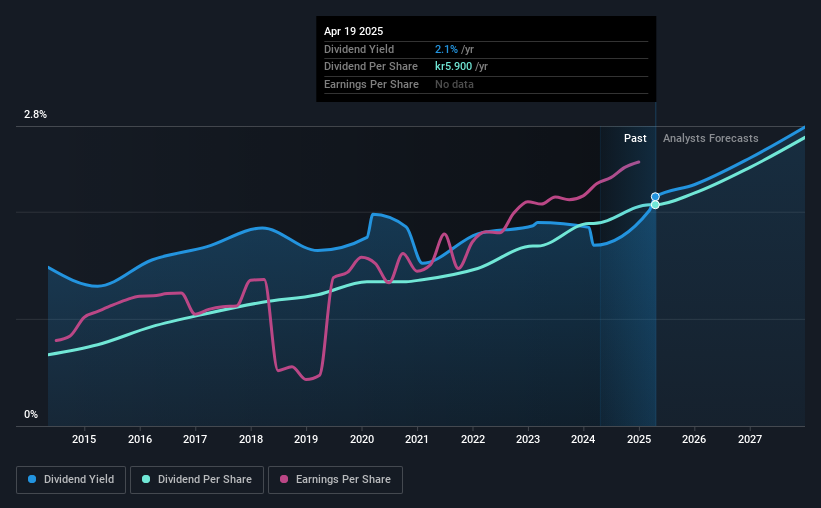Toggle the Earnings Per Share legend button
This screenshot has height=508, width=821.
(x=335, y=480)
